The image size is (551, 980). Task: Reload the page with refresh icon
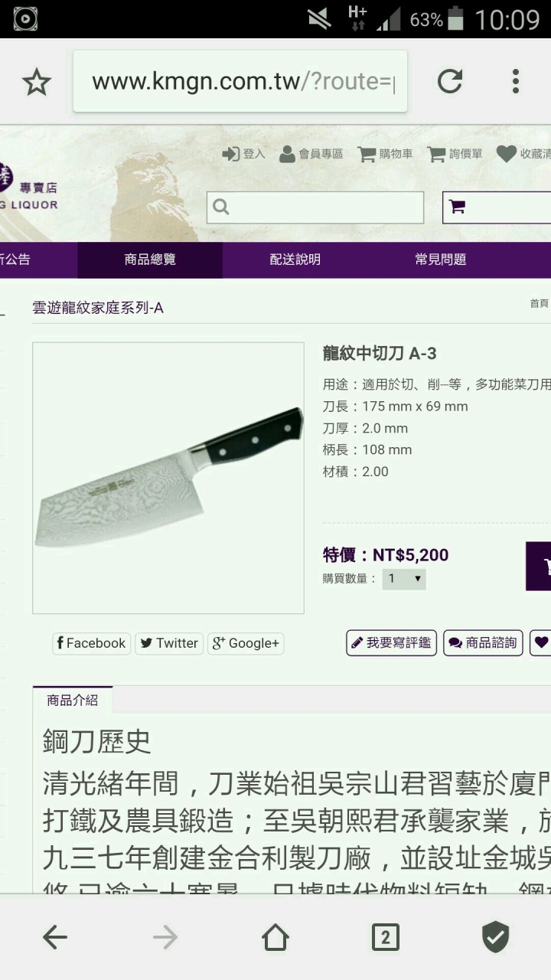click(450, 81)
